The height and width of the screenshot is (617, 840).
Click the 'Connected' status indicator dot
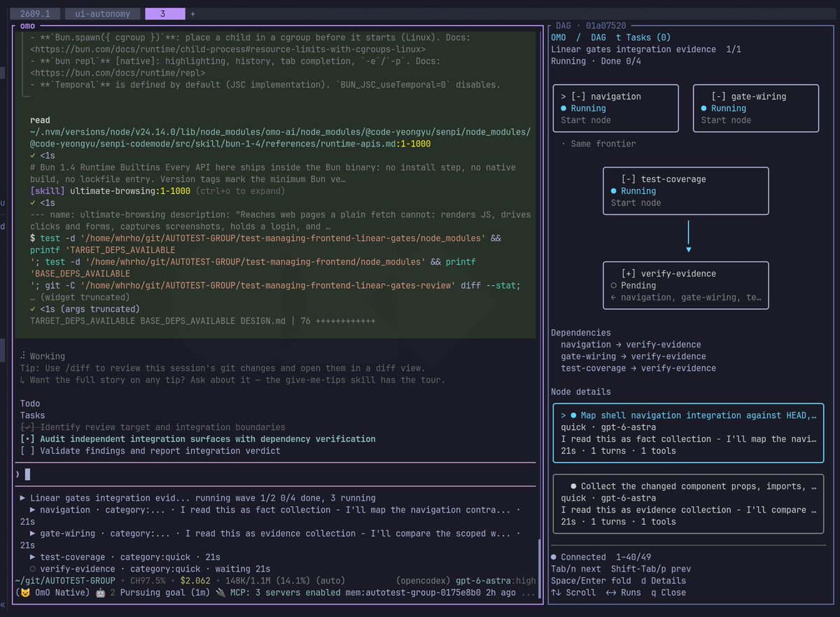tap(554, 557)
